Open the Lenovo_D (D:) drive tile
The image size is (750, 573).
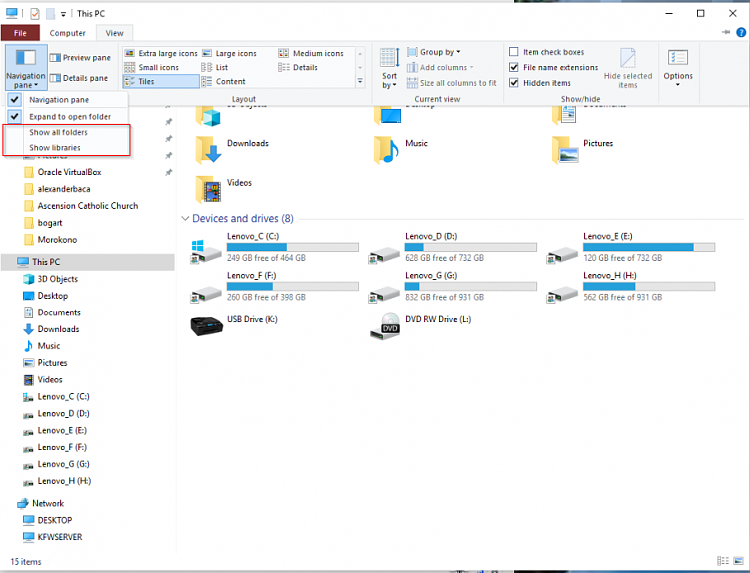pyautogui.click(x=452, y=249)
